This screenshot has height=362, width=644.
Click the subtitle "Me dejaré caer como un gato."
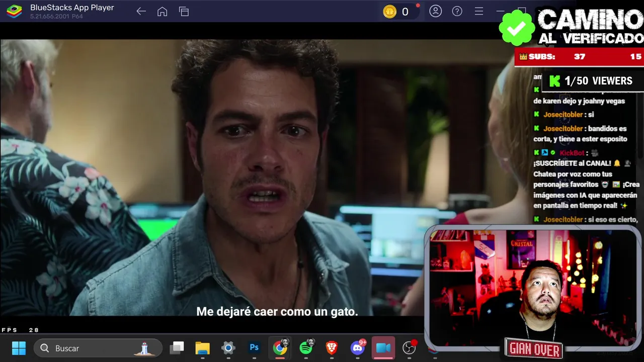[x=277, y=312]
